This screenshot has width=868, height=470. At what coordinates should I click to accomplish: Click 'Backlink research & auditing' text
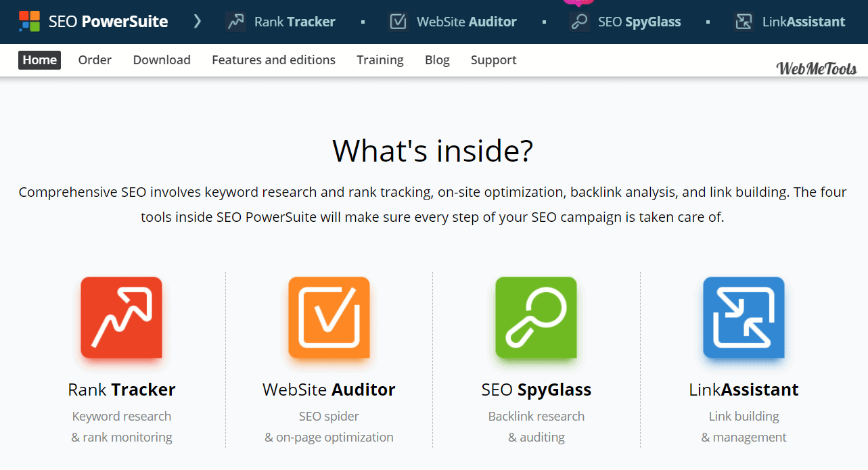point(536,427)
